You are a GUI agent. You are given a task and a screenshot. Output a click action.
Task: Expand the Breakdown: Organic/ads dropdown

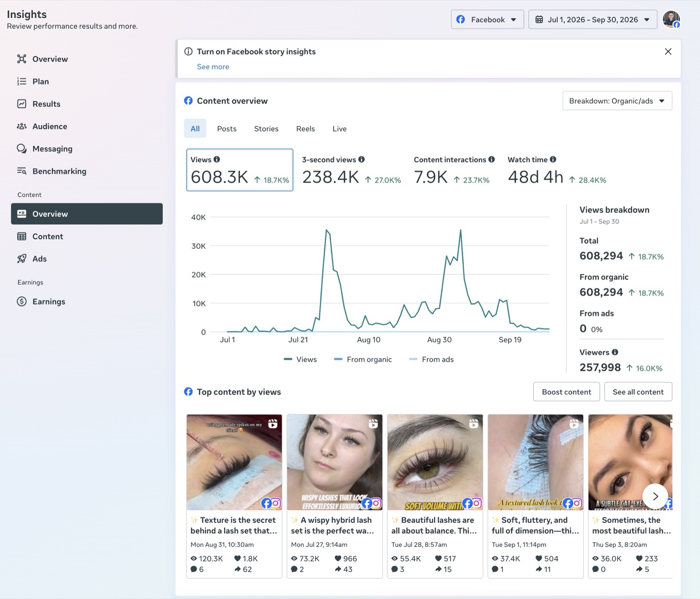coord(617,101)
